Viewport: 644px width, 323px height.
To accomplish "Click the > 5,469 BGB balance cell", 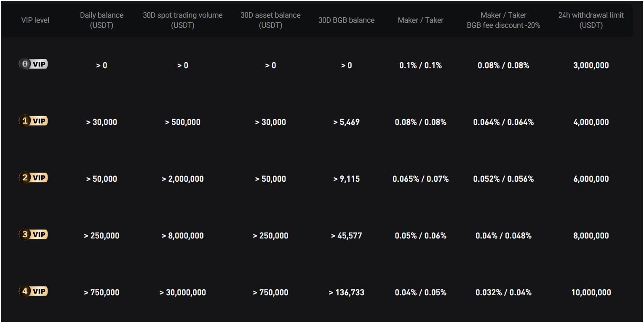I will coord(346,122).
